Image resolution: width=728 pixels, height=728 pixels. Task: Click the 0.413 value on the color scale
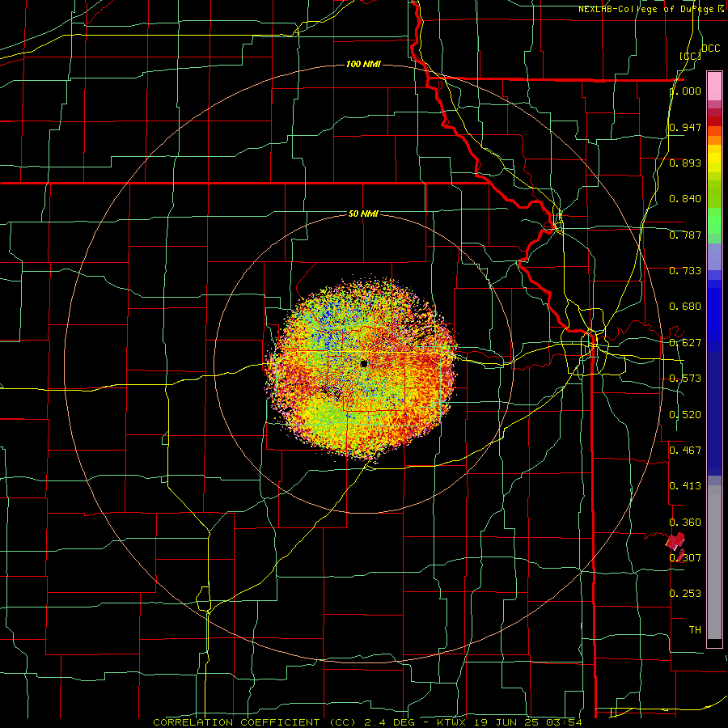[x=685, y=486]
